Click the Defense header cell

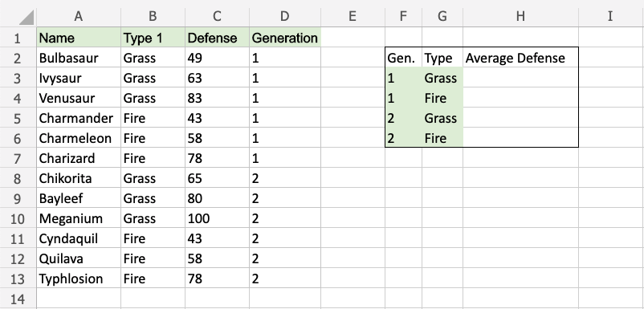tap(217, 38)
